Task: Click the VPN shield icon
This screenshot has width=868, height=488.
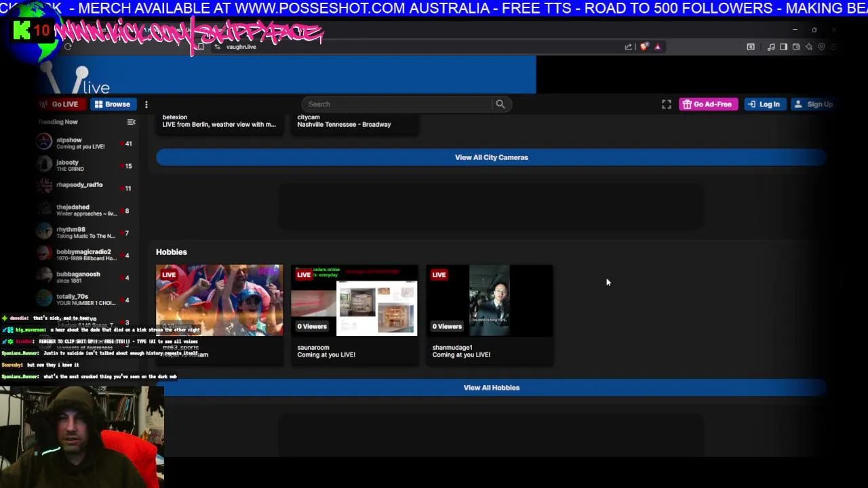Action: (x=822, y=47)
